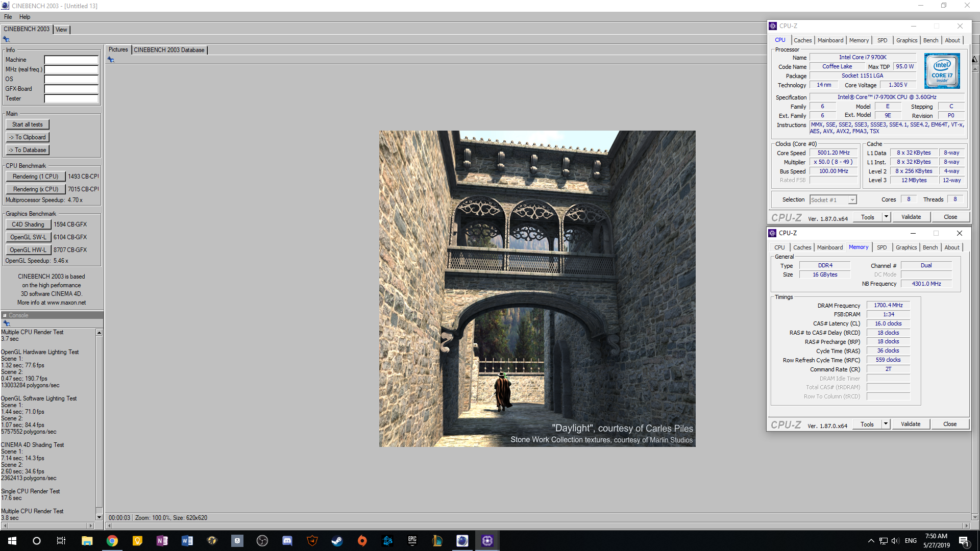Click the rendered Daylight image
Image resolution: width=980 pixels, height=551 pixels.
tap(537, 289)
